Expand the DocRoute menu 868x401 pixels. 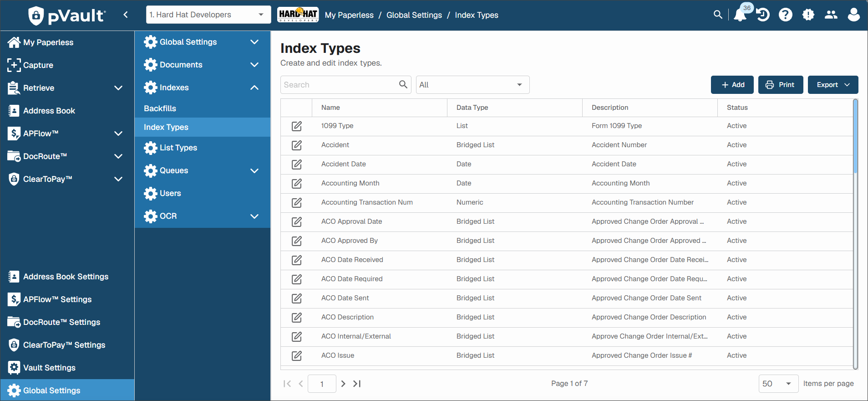pyautogui.click(x=118, y=156)
